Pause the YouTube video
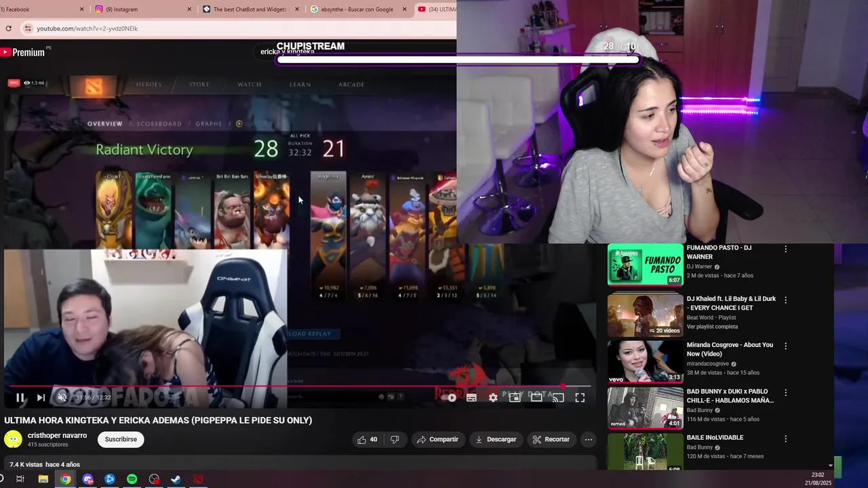 [20, 398]
